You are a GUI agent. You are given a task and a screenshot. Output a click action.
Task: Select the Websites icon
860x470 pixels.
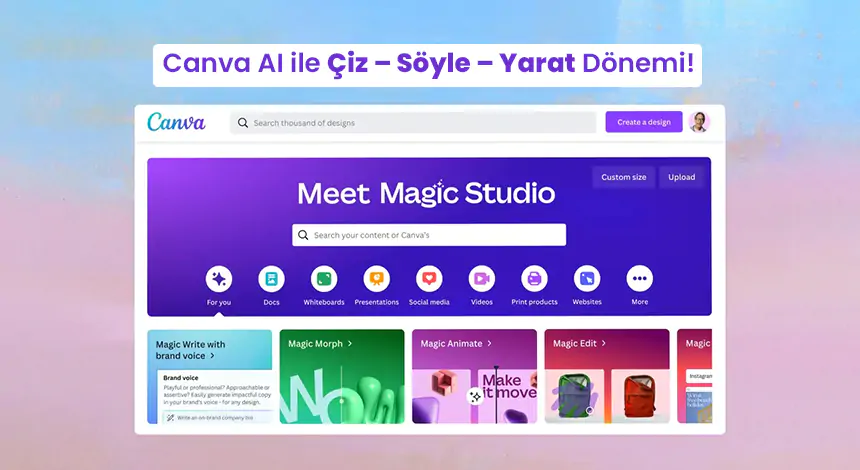click(587, 279)
